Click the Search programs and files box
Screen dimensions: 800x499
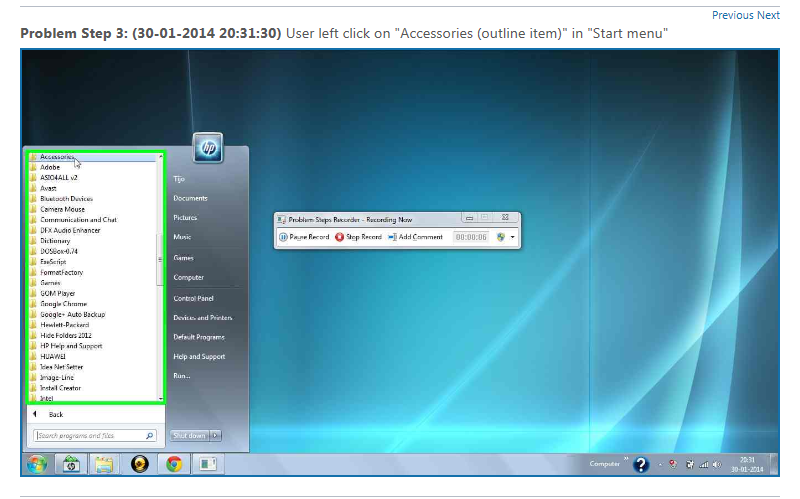(94, 436)
